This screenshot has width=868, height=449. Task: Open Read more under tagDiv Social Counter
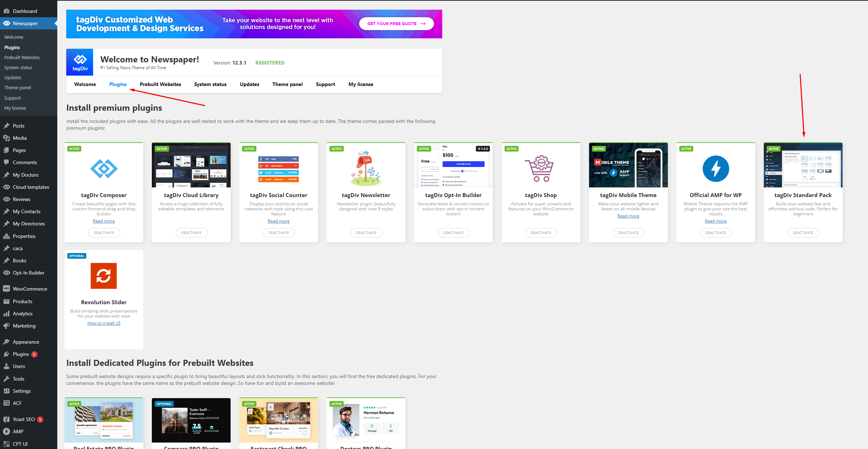[279, 221]
